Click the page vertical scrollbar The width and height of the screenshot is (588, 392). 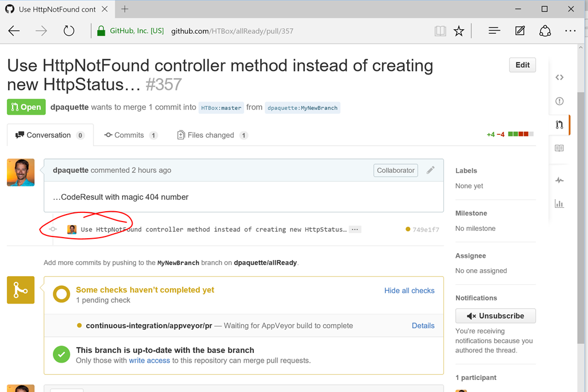coord(581,218)
